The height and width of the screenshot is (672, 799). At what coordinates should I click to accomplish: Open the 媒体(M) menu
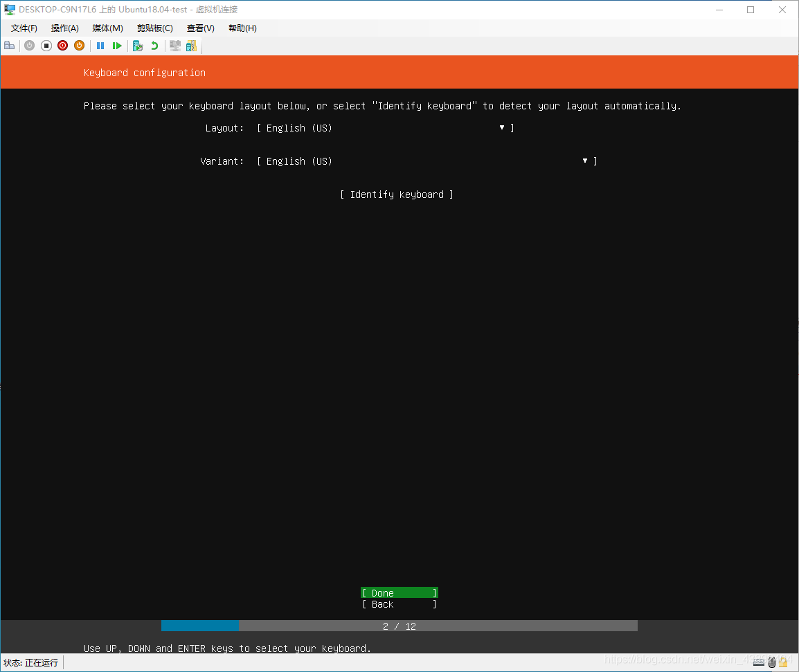click(x=107, y=28)
